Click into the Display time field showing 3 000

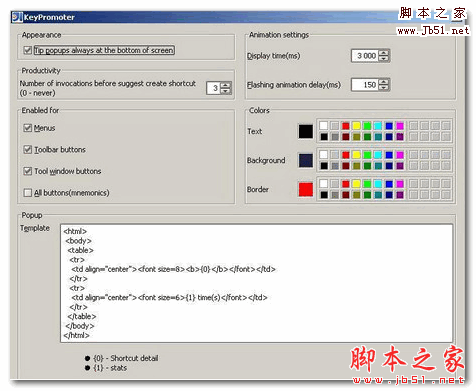365,56
